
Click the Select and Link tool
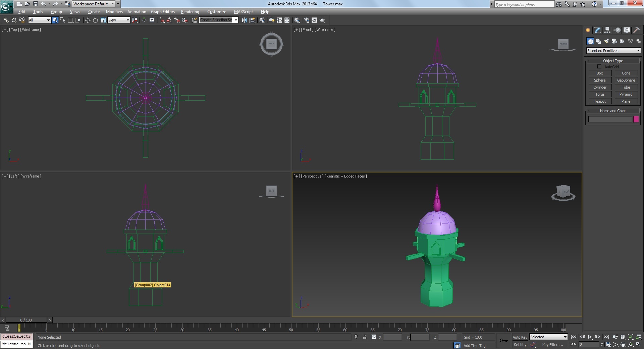[6, 20]
